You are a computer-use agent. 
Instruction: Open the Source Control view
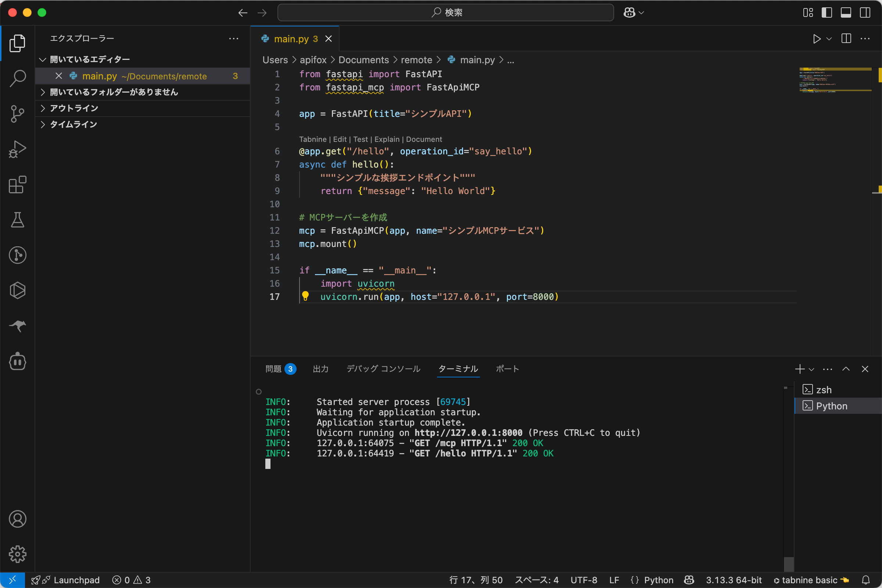[17, 113]
